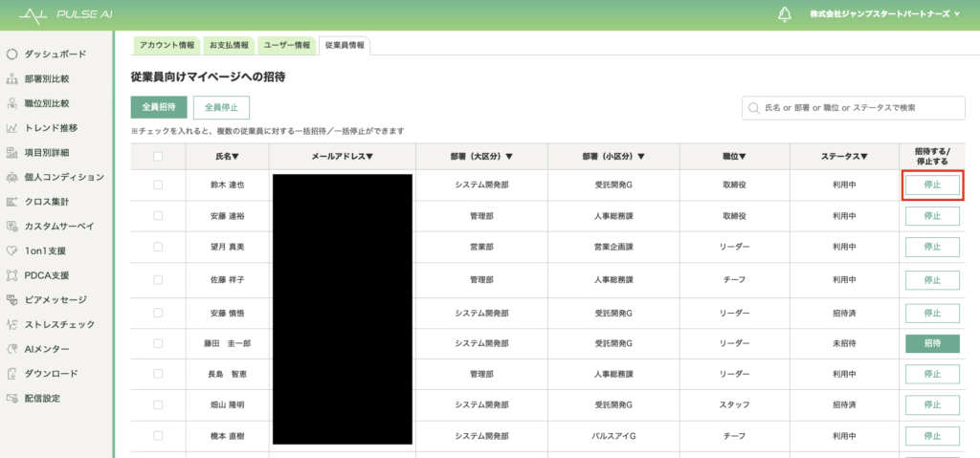Screen dimensions: 980x458
Task: Focus the 氏名 or 部署 search field
Action: coord(853,108)
